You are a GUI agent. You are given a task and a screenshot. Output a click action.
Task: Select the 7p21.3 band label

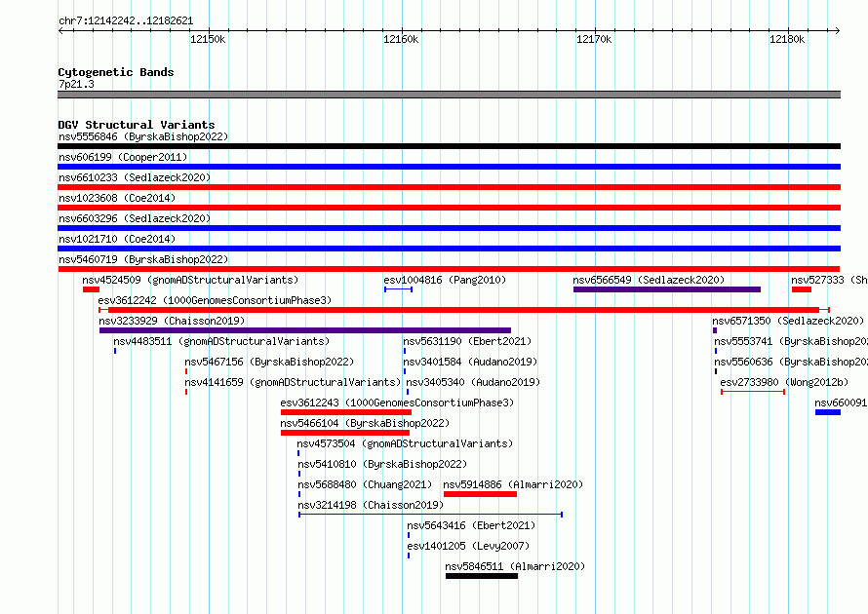tap(76, 84)
